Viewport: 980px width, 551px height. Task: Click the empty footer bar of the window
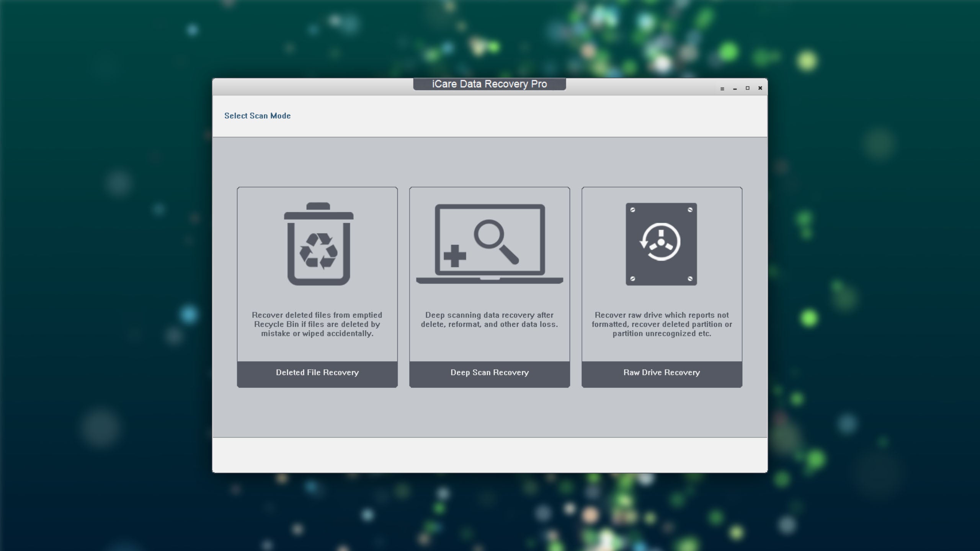(x=489, y=455)
